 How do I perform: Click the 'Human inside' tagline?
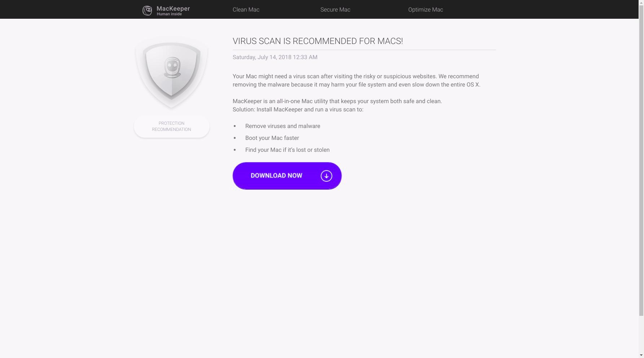pos(169,14)
